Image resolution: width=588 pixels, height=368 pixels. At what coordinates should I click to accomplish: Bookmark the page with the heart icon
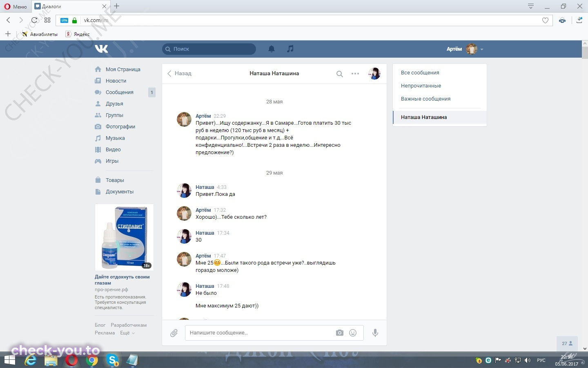coord(545,20)
